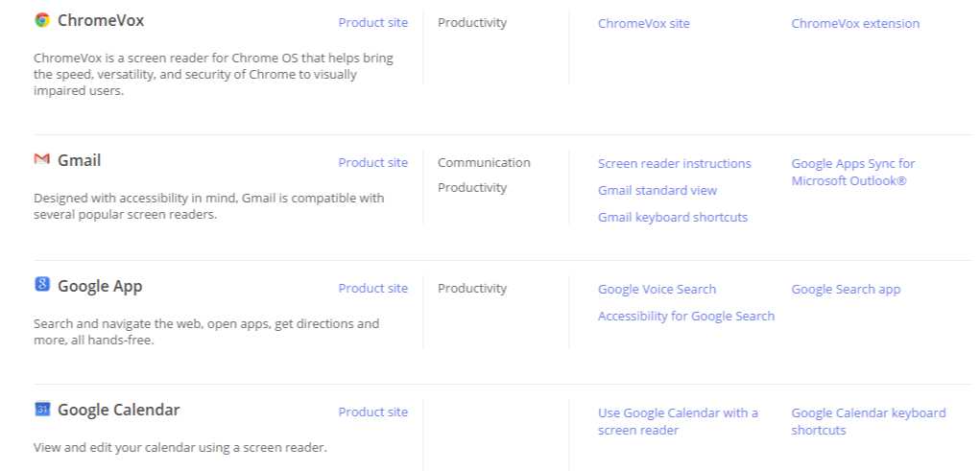The image size is (980, 471).
Task: Select the Gmail standard view link
Action: point(657,191)
